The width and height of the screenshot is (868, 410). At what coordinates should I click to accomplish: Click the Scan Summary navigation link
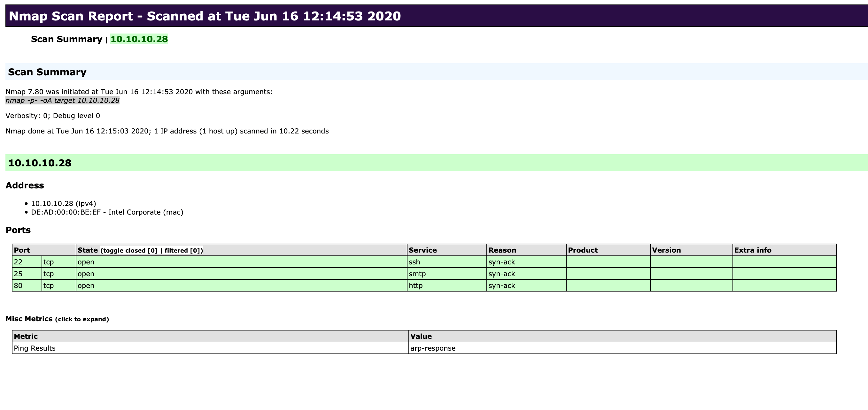66,39
